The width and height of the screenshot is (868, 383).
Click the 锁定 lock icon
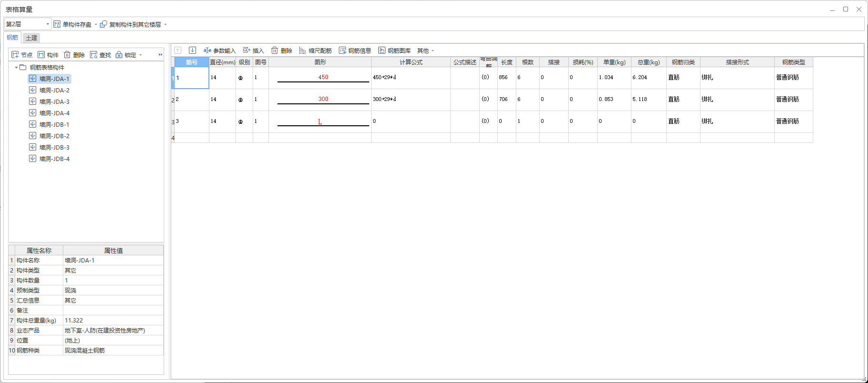119,55
